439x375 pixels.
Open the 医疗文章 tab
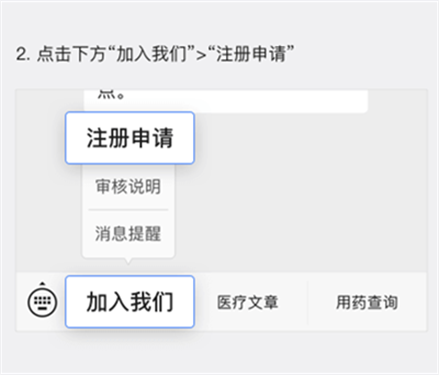click(x=248, y=302)
